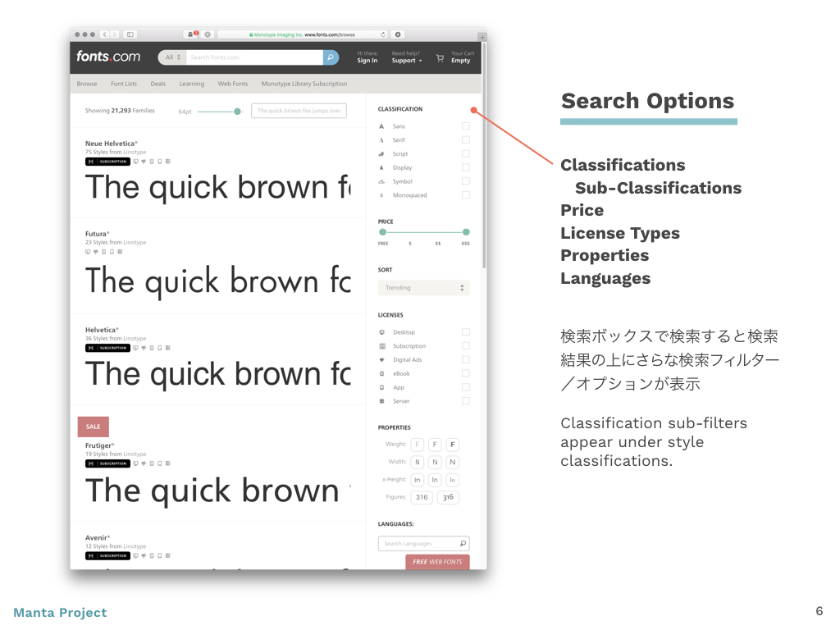Click the Monospaced classification icon
840x630 pixels.
click(x=381, y=195)
